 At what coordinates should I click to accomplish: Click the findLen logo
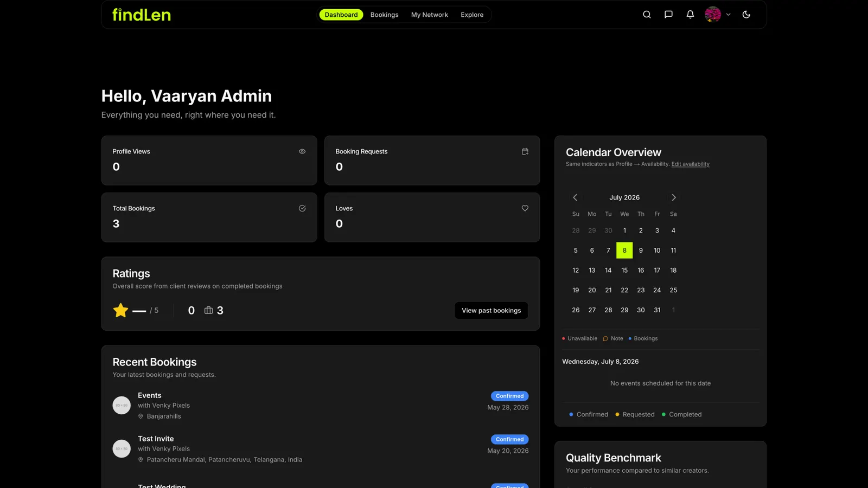(142, 15)
